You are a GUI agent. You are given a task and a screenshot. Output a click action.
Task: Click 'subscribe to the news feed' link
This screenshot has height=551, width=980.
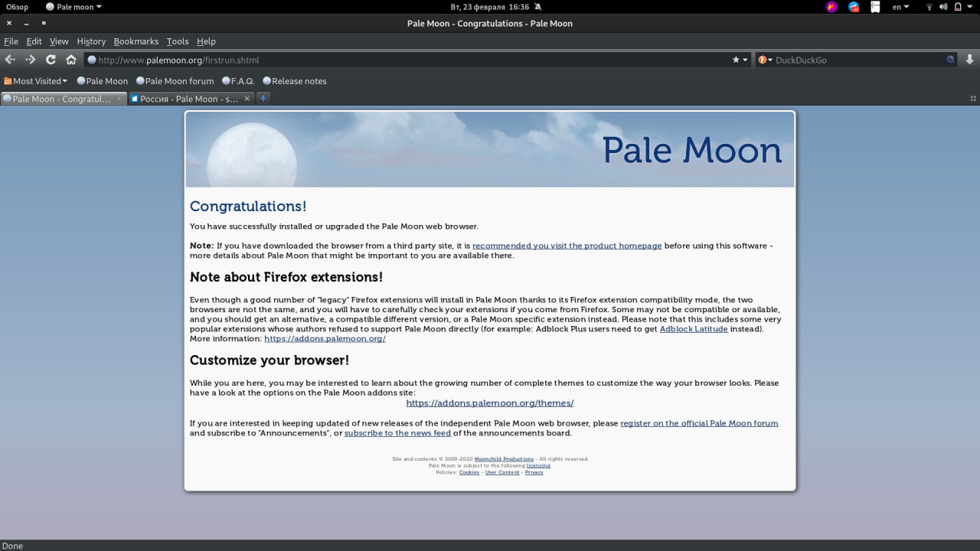click(397, 433)
